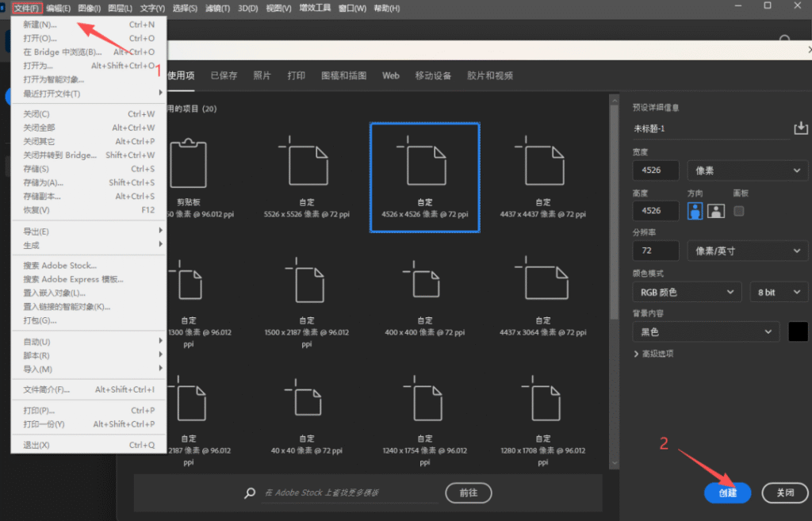The height and width of the screenshot is (521, 812).
Task: Select the 1240 x 1754 像素 preset
Action: 425,420
